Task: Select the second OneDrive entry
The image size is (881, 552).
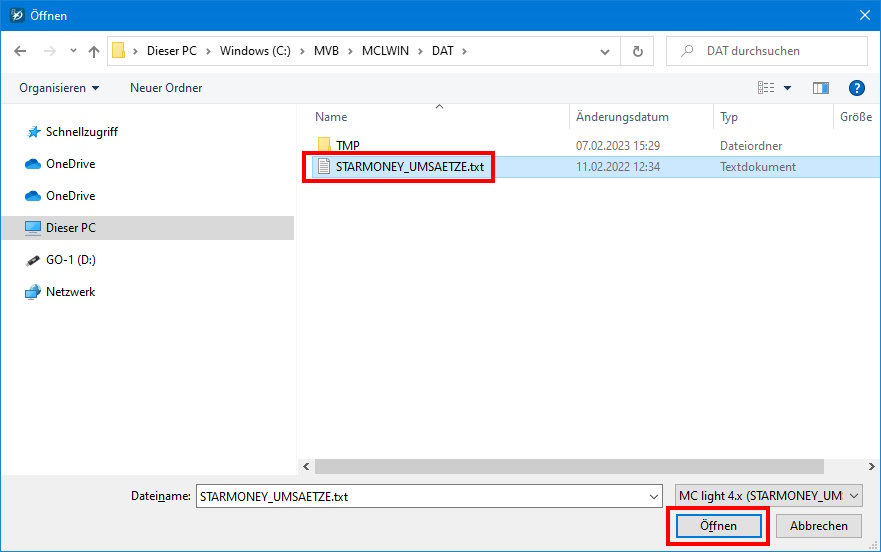Action: click(x=70, y=196)
